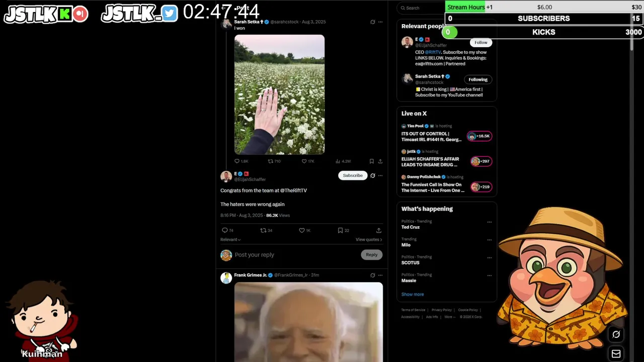Open @RiftTV link in E's bio
Screen dimensions: 644x362
[x=433, y=52]
